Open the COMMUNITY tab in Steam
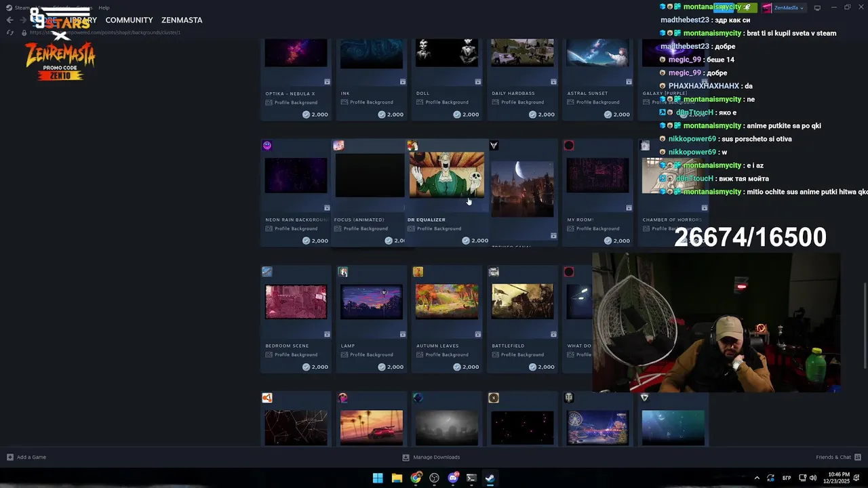 click(x=129, y=20)
